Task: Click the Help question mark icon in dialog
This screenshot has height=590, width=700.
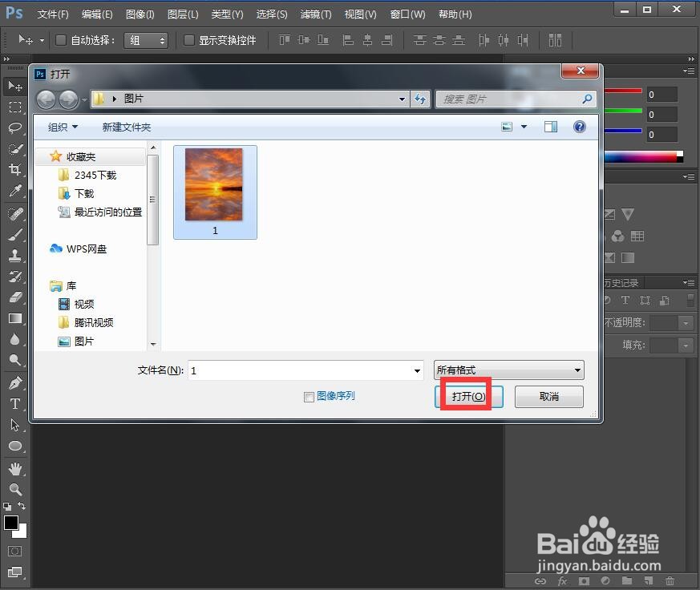Action: coord(579,127)
